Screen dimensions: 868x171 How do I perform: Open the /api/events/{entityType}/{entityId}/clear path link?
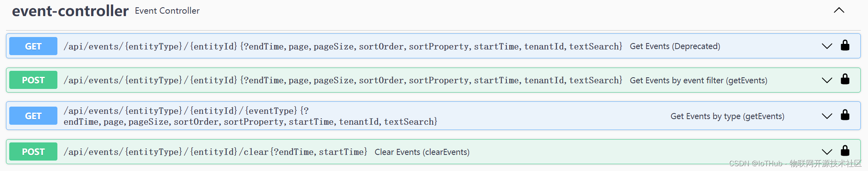pos(215,152)
